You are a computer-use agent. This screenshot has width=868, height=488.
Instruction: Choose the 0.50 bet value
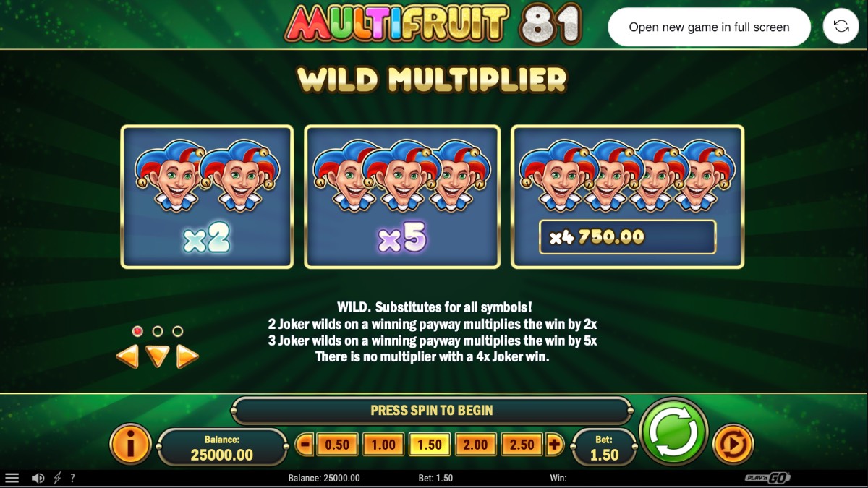pos(338,445)
